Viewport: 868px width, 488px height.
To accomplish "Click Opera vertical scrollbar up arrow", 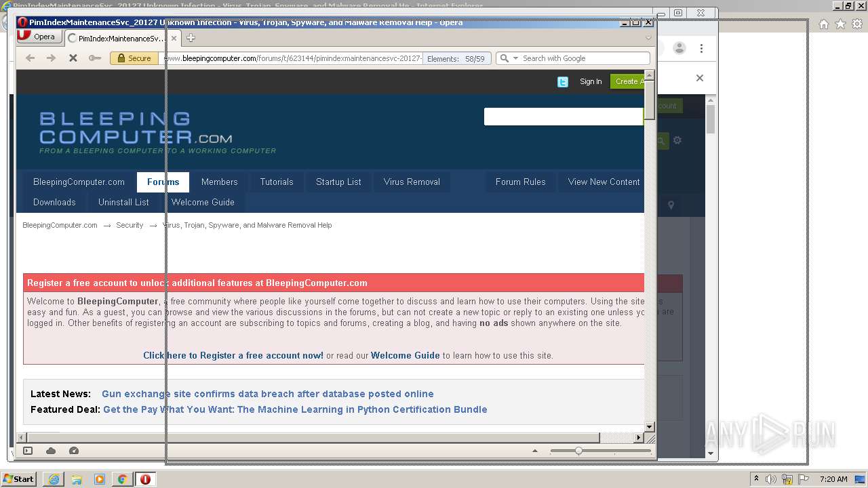I will [650, 75].
